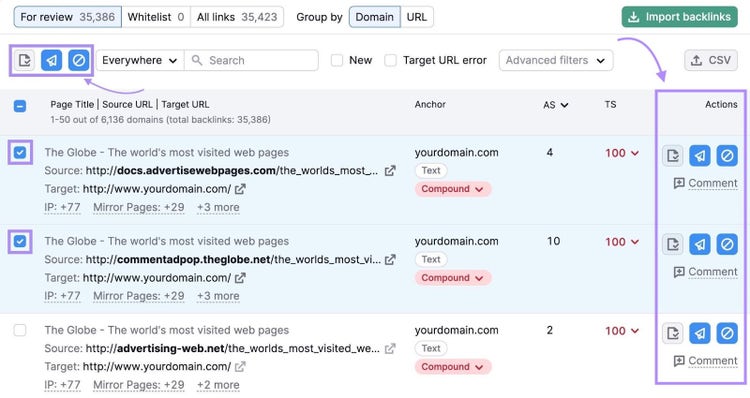
Task: Whitelist the commentadpop.theglobe.net row
Action: coord(673,244)
